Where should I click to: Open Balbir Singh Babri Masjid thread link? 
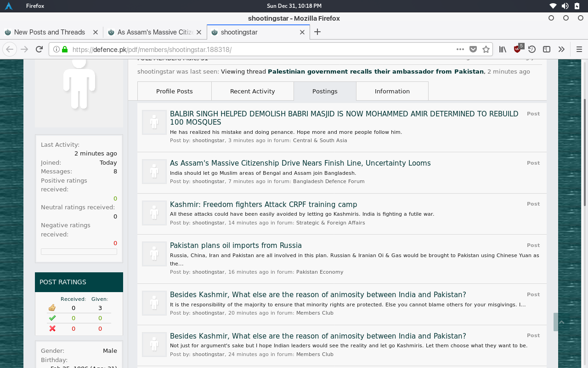pyautogui.click(x=344, y=118)
